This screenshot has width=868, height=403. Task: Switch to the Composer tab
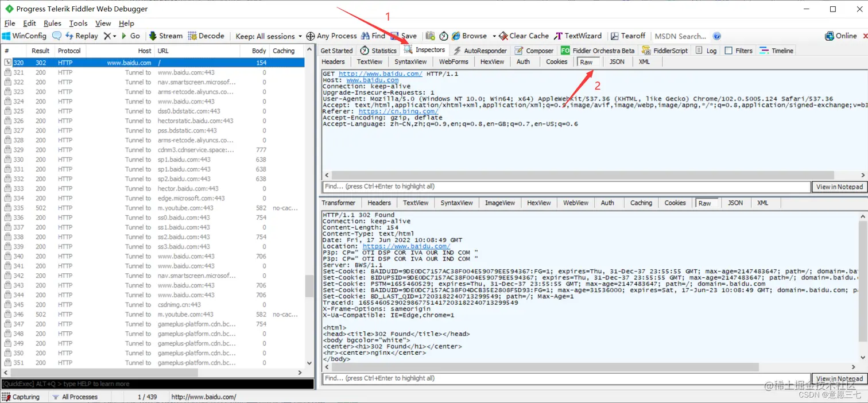point(534,51)
